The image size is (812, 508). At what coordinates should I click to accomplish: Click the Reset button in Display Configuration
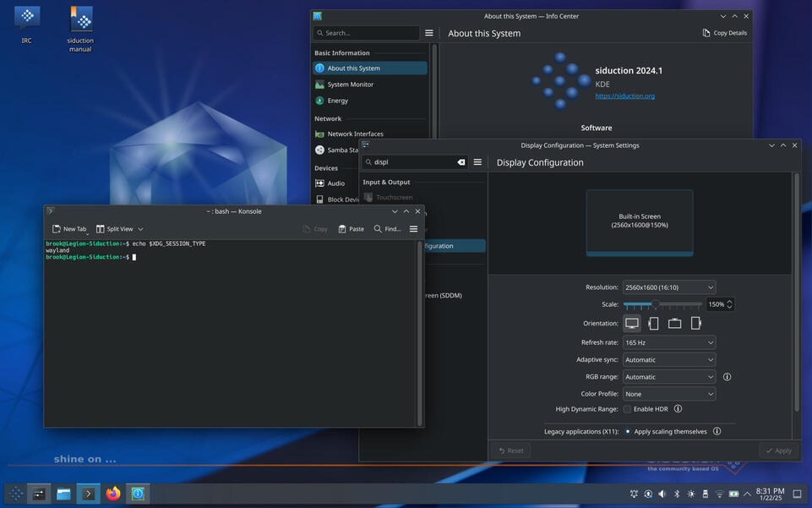(511, 451)
